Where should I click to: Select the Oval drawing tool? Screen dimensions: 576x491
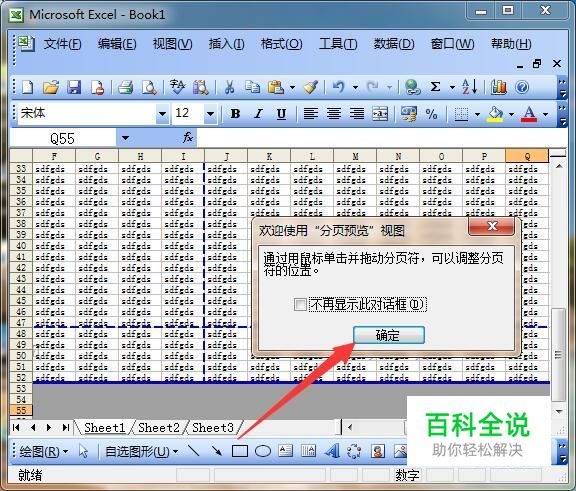[263, 451]
